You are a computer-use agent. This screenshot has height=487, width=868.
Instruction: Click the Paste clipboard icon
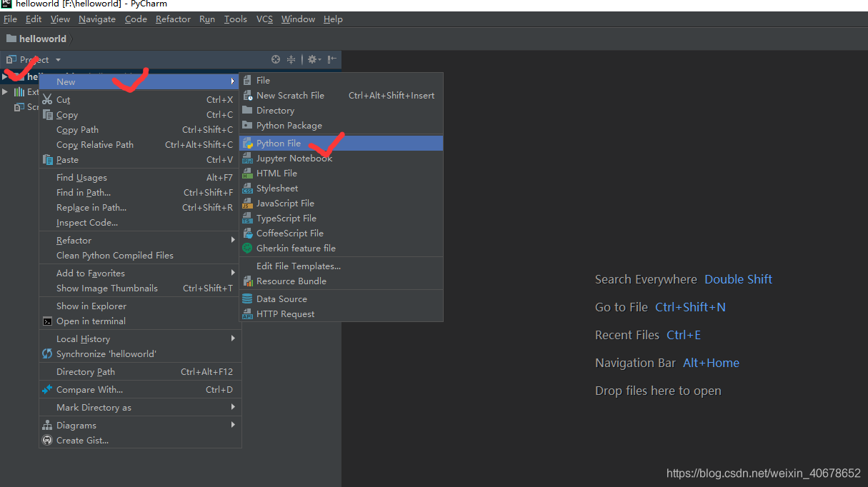pyautogui.click(x=47, y=160)
